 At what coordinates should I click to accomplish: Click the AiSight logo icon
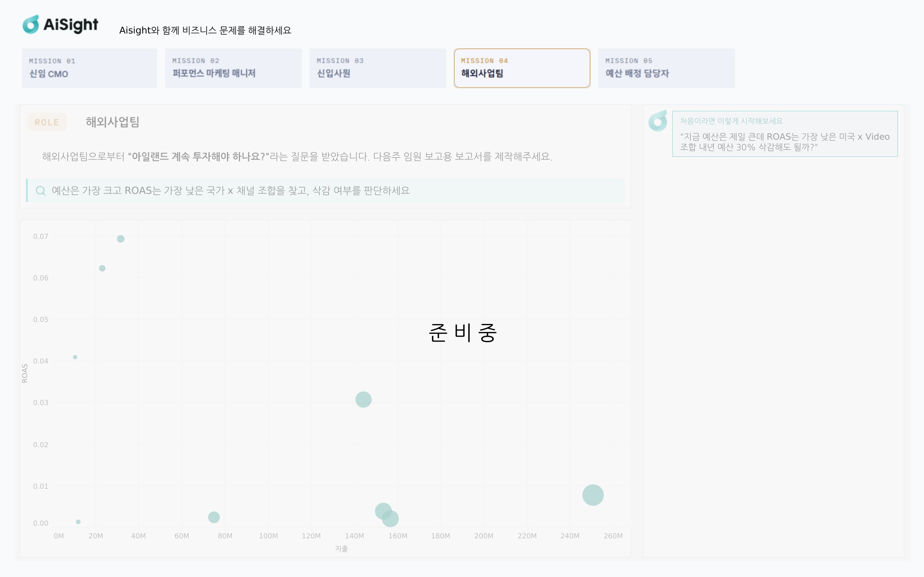pyautogui.click(x=31, y=25)
